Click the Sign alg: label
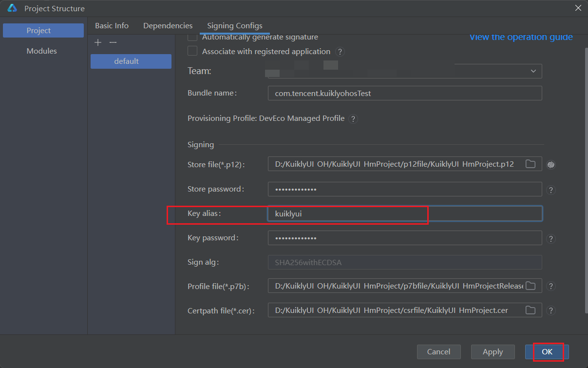 [x=203, y=262]
